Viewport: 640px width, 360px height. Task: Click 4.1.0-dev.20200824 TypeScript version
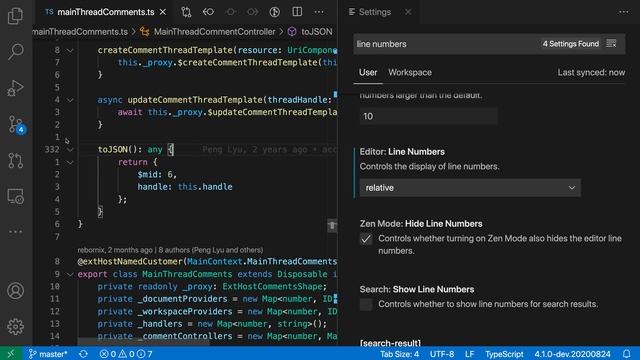click(x=572, y=353)
